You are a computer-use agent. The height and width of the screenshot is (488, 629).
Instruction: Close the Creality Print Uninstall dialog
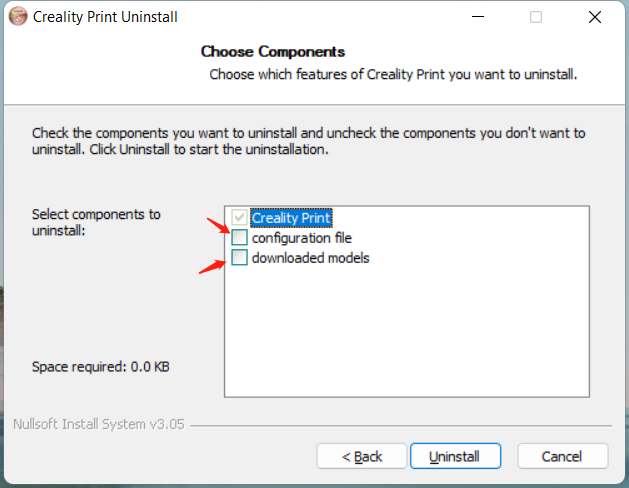pos(595,17)
